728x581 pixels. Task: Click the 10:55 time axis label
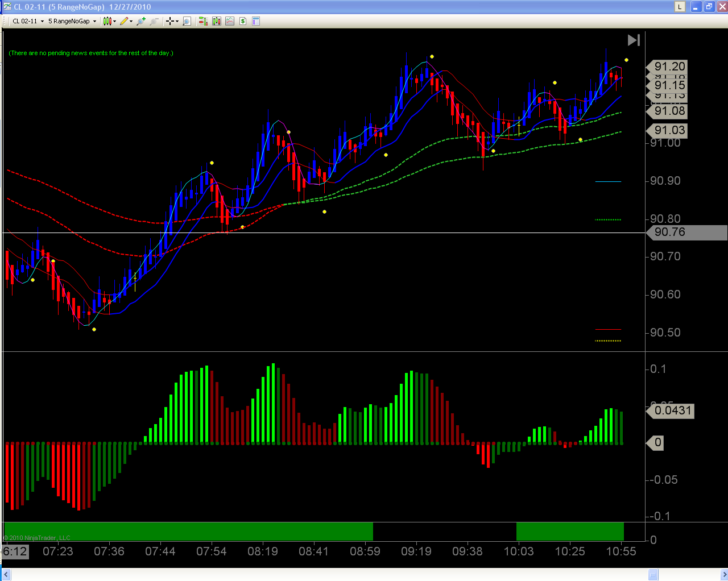click(x=621, y=551)
